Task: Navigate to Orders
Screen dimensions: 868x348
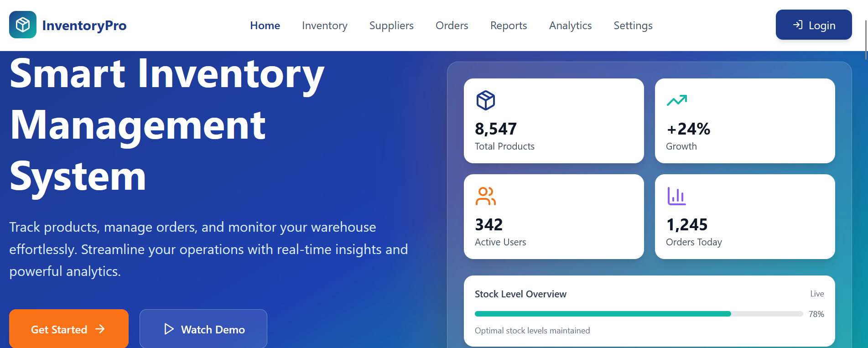Action: pyautogui.click(x=452, y=26)
